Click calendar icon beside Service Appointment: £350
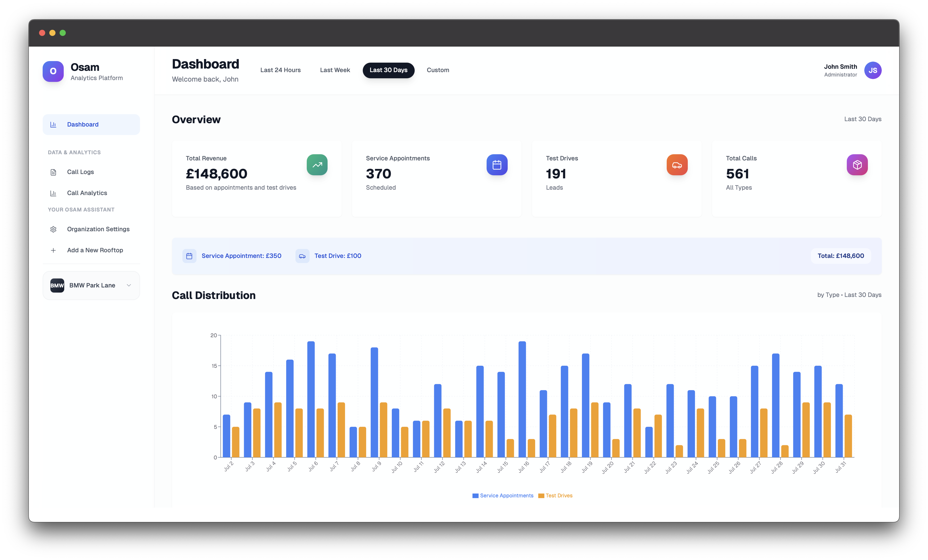Image resolution: width=928 pixels, height=560 pixels. pyautogui.click(x=189, y=256)
